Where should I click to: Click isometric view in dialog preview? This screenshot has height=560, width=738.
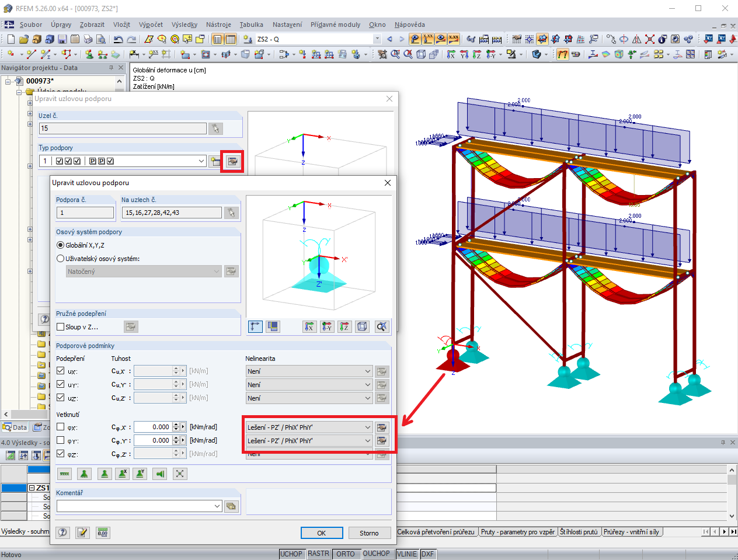(x=362, y=326)
